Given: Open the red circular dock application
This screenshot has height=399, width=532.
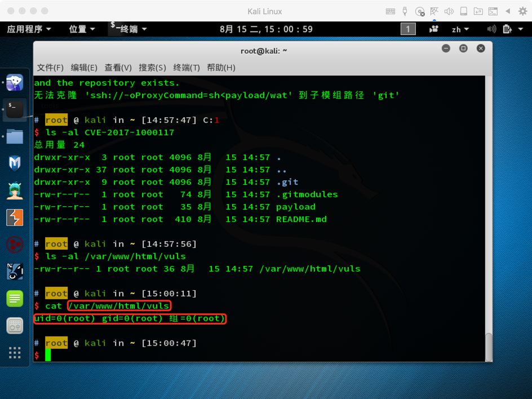Looking at the screenshot, I should tap(15, 245).
